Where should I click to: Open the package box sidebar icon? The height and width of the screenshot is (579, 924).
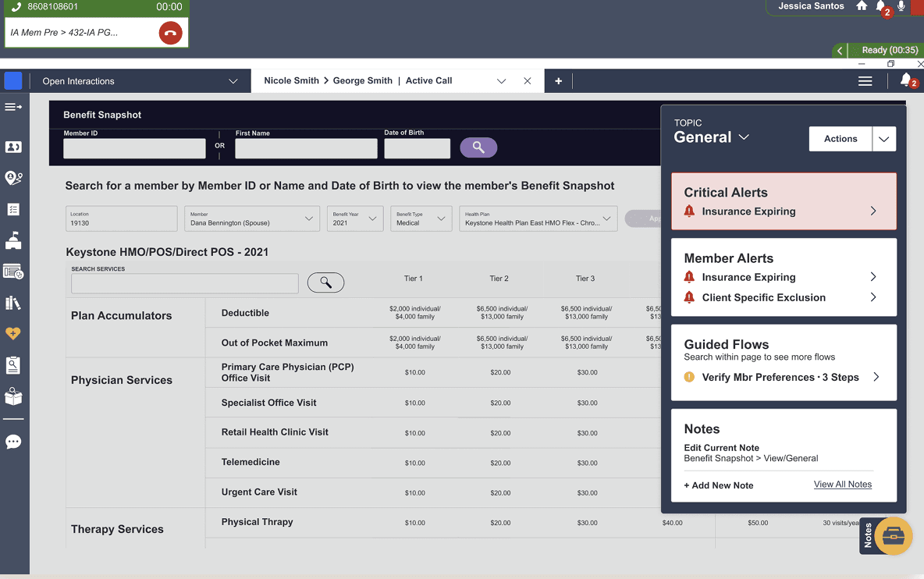tap(13, 396)
